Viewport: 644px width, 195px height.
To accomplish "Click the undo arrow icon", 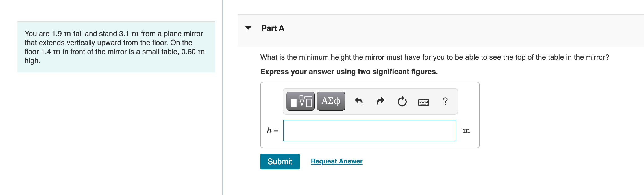I will 359,101.
